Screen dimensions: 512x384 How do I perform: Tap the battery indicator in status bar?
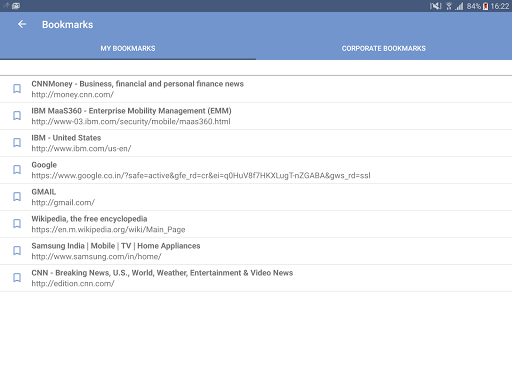coord(485,6)
